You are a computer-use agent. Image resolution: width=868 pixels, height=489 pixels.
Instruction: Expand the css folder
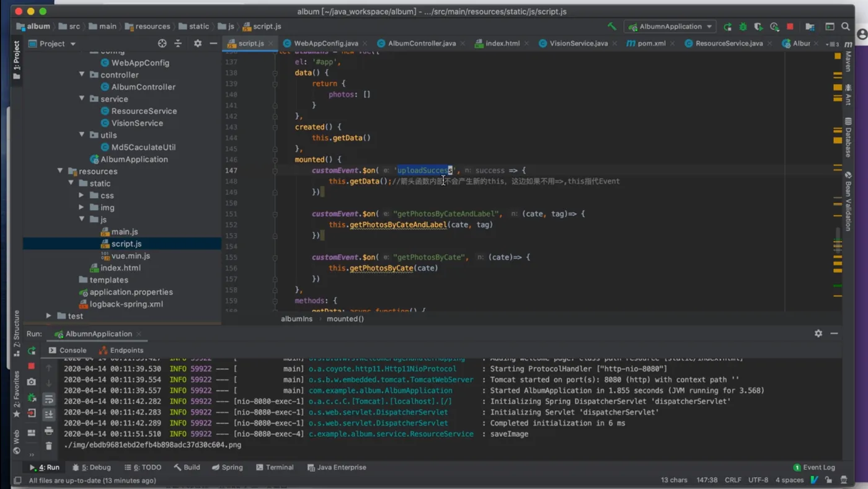click(82, 195)
